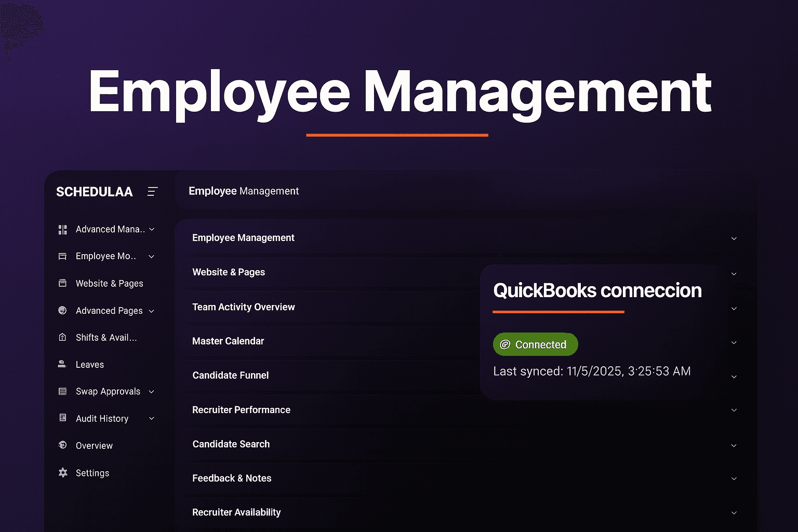The image size is (798, 532).
Task: Click the Settings gear icon
Action: [x=63, y=472]
